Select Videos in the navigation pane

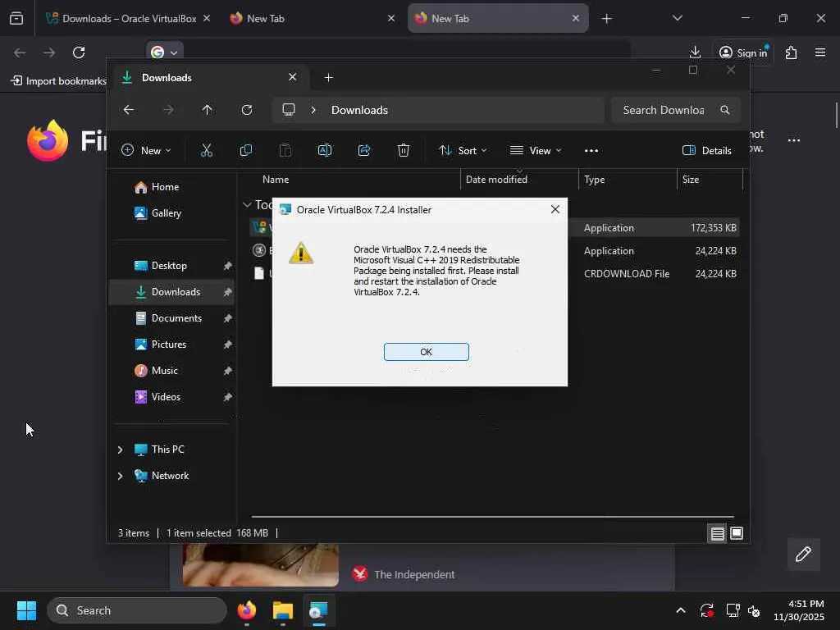[x=171, y=397]
